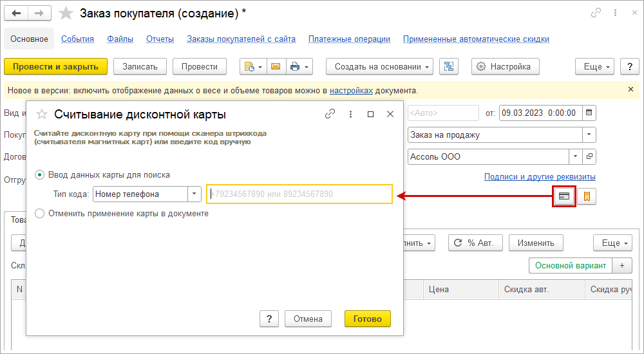
Task: Open the printer icon menu
Action: [x=299, y=66]
